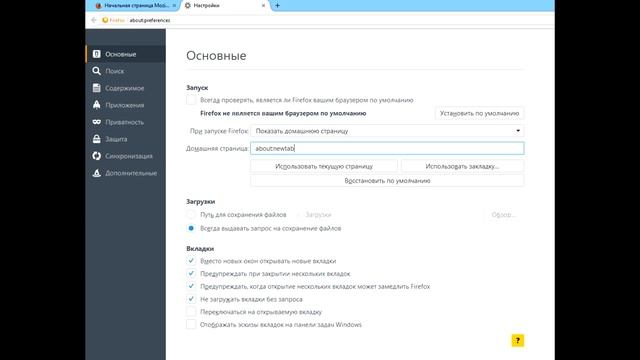
Task: Click Восстановить по умолчанию button
Action: coord(387,181)
